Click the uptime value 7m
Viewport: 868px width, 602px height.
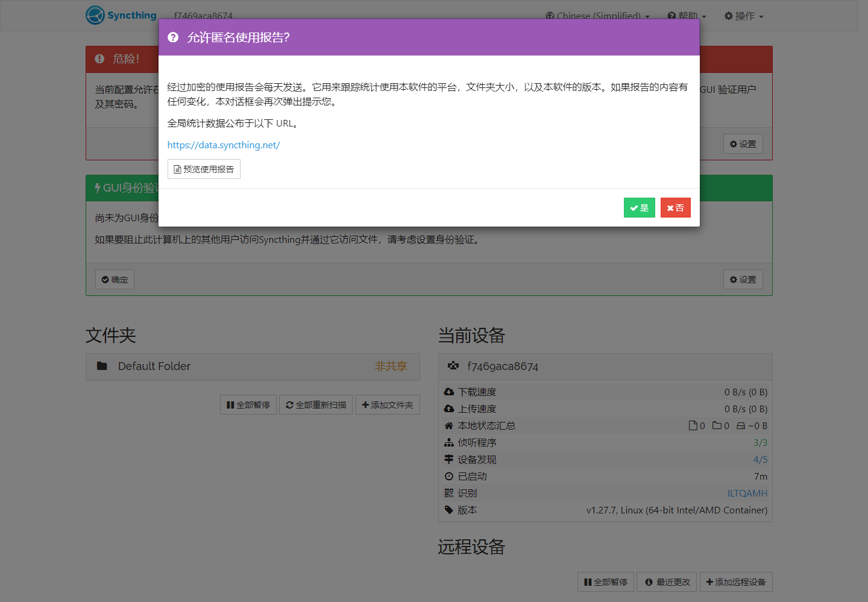pos(761,476)
